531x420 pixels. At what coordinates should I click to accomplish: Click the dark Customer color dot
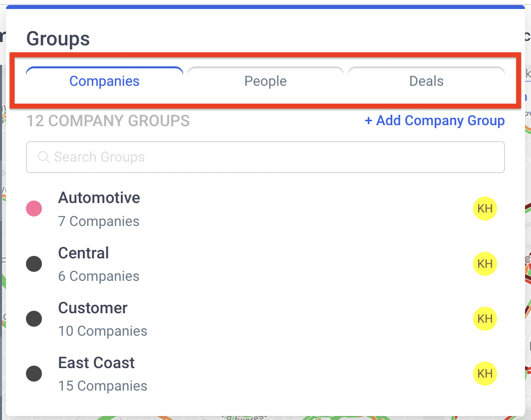point(34,319)
